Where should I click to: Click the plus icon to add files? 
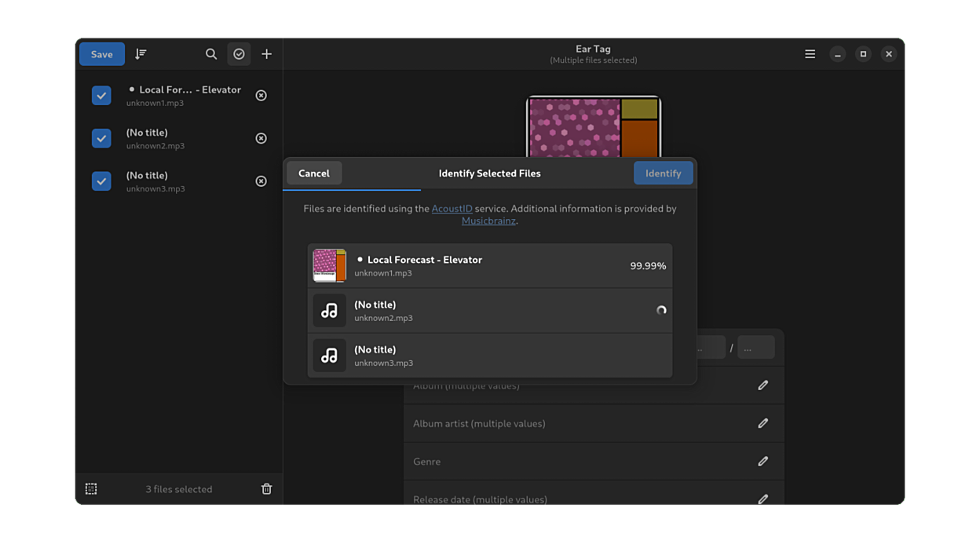point(266,54)
